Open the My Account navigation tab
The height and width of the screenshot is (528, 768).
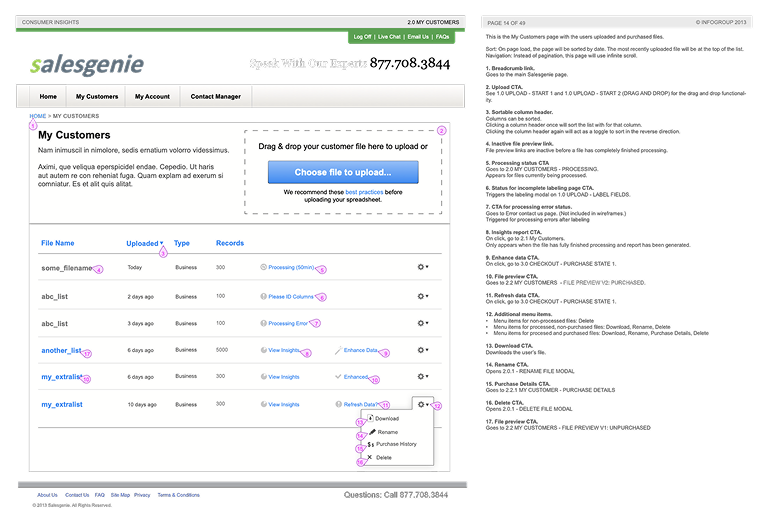(x=152, y=96)
